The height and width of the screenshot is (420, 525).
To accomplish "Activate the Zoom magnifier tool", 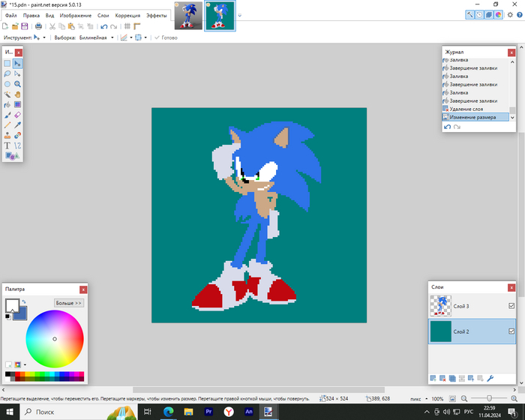I will tap(17, 84).
